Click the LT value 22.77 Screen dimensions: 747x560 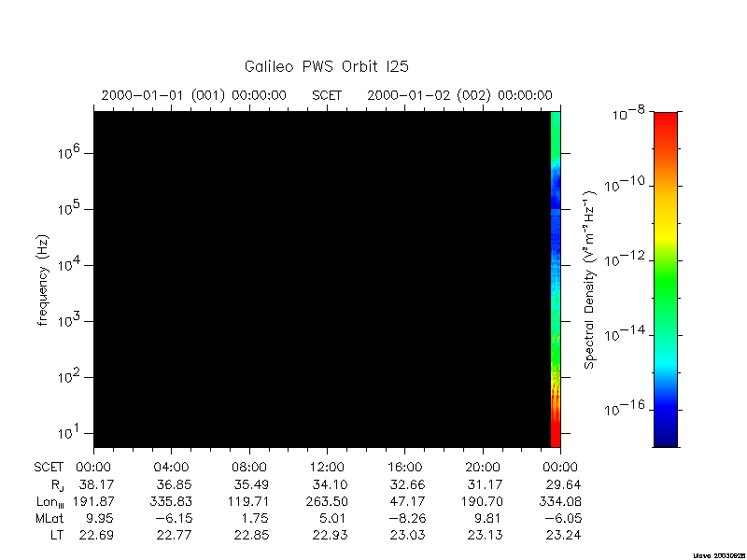(174, 535)
